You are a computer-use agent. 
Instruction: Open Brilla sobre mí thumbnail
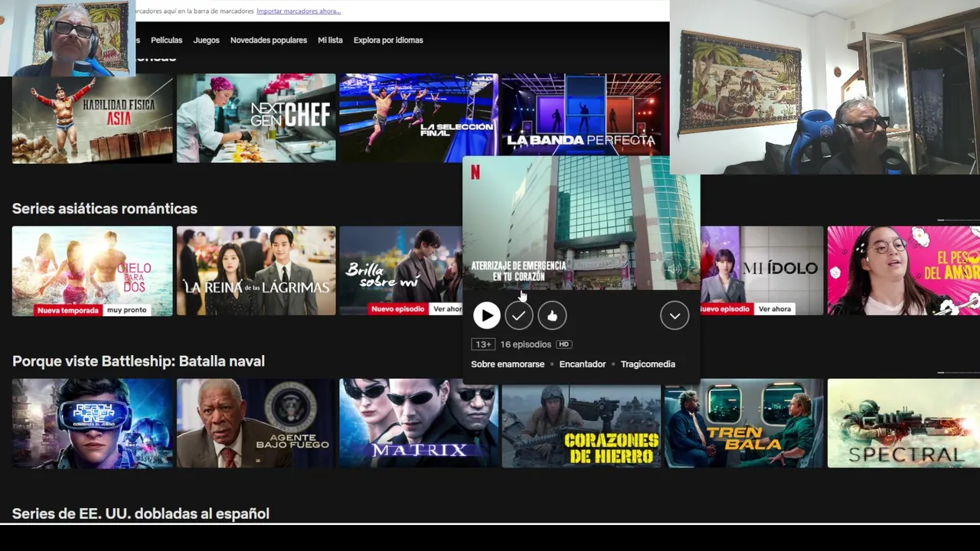pyautogui.click(x=400, y=271)
